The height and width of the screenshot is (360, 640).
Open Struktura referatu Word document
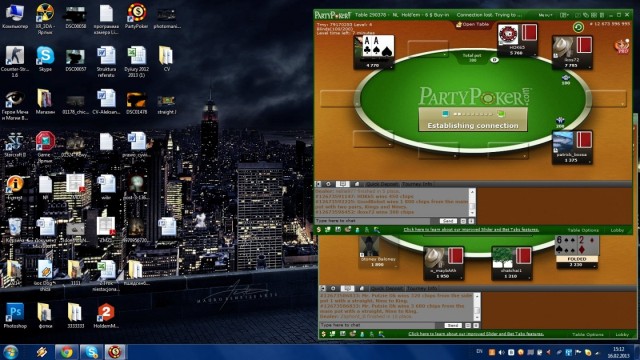click(x=106, y=61)
